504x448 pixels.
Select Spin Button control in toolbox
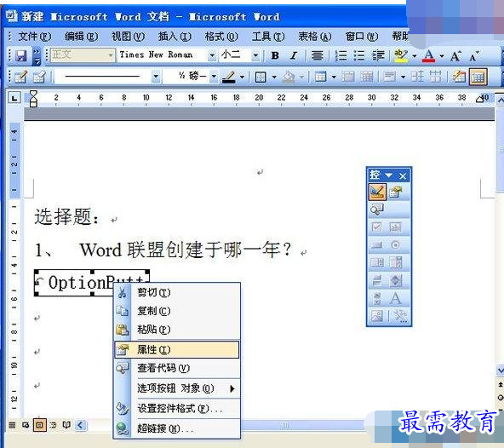tap(396, 280)
